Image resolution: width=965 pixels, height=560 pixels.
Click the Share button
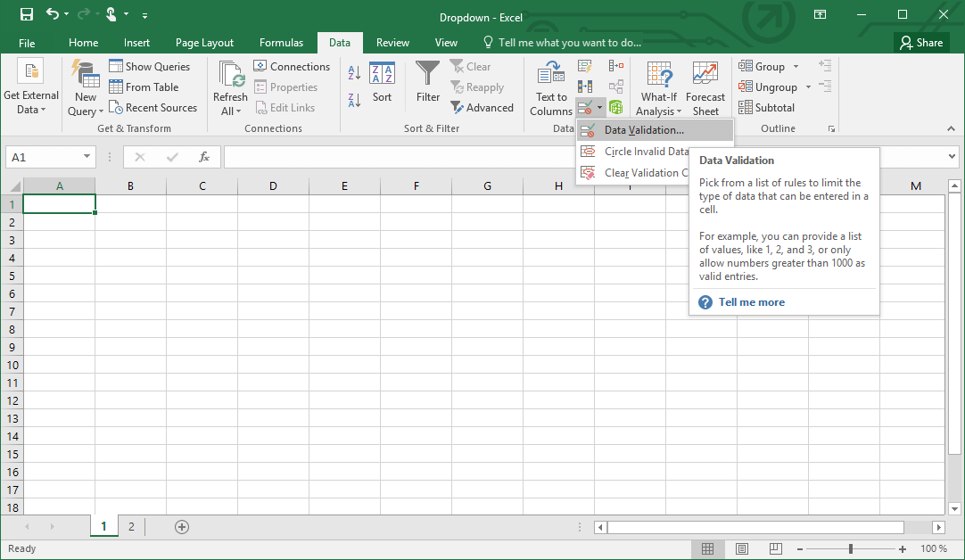tap(921, 42)
